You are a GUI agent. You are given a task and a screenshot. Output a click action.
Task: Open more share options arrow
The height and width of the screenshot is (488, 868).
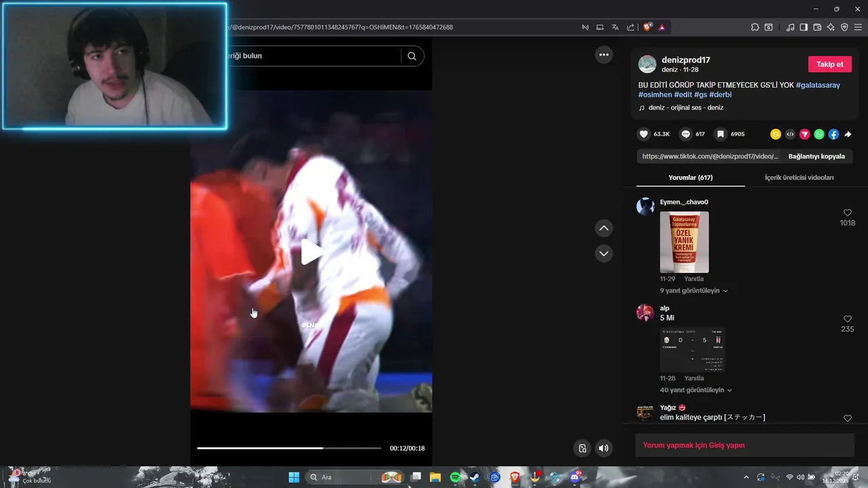848,134
